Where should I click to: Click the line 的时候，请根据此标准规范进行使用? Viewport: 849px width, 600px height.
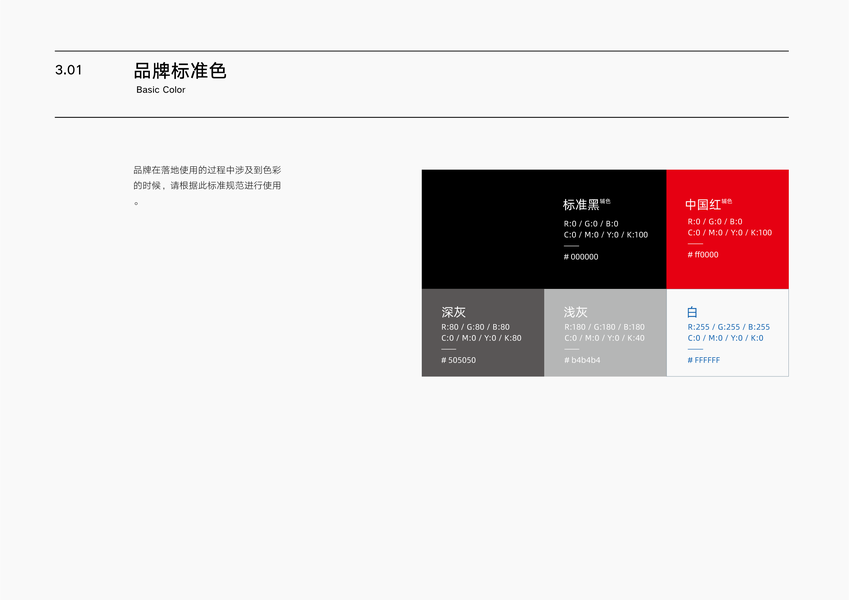207,186
